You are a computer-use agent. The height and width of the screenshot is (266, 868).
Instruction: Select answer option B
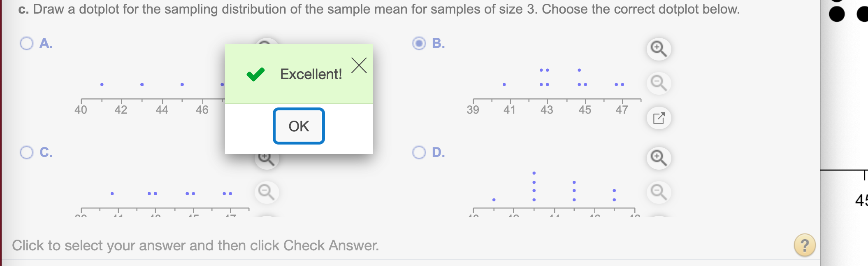pyautogui.click(x=419, y=43)
